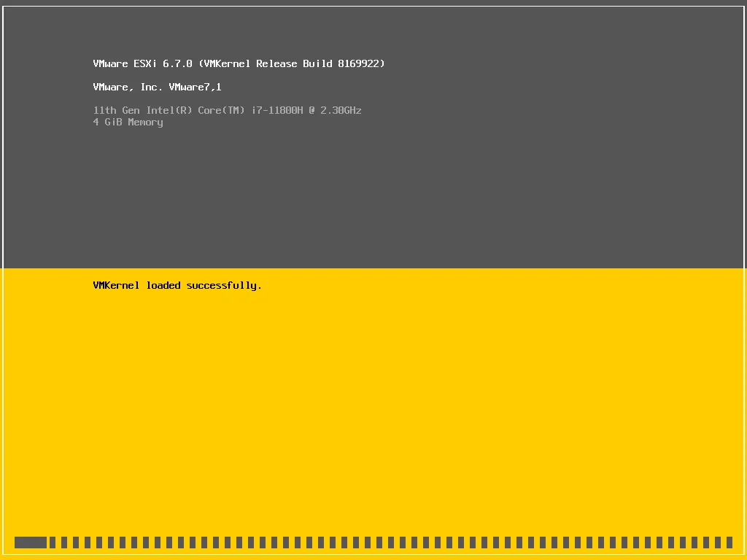
Task: Click the word 'loaded' in the status line
Action: coord(163,286)
